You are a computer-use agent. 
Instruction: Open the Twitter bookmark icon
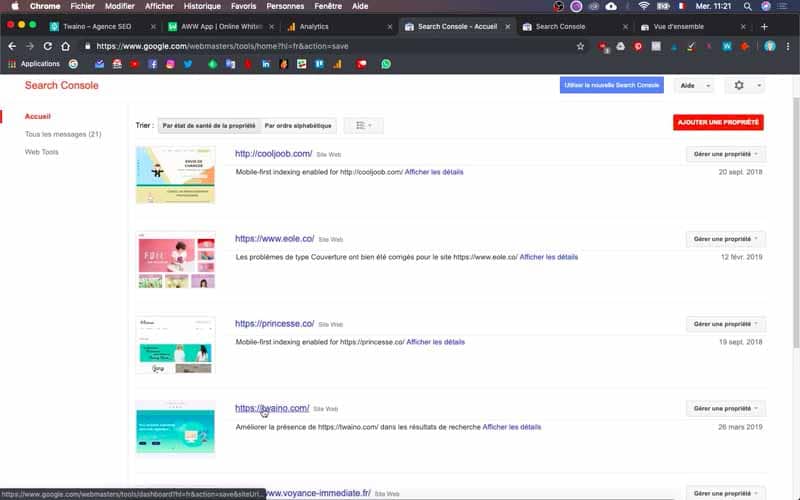pyautogui.click(x=188, y=64)
